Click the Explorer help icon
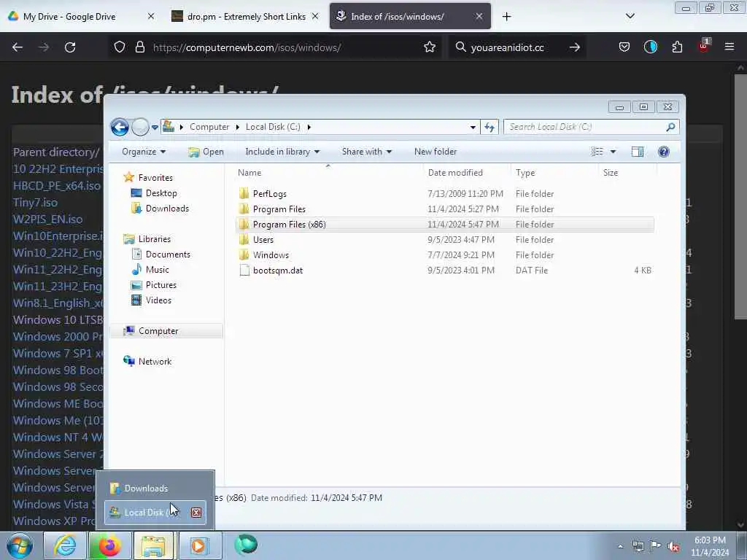 [664, 152]
